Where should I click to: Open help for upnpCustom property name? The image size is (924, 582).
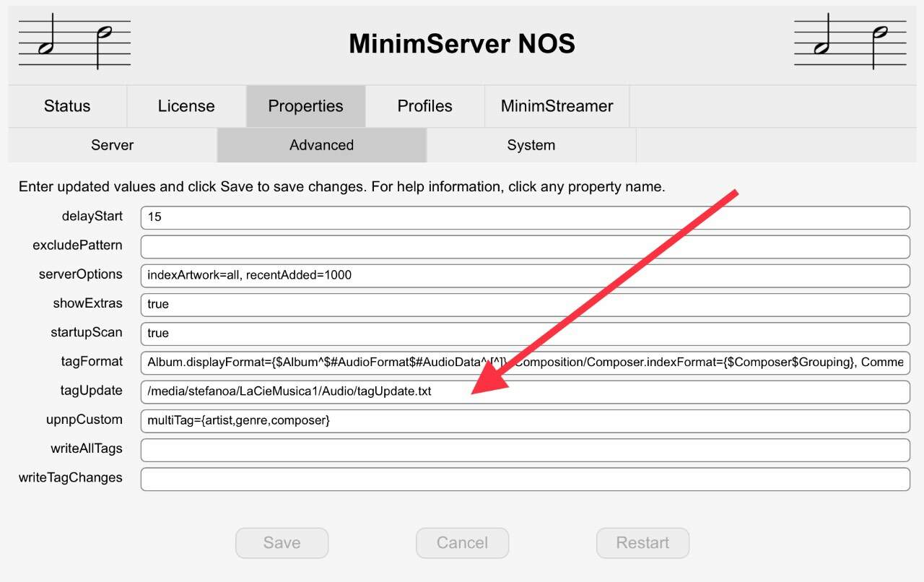point(84,420)
